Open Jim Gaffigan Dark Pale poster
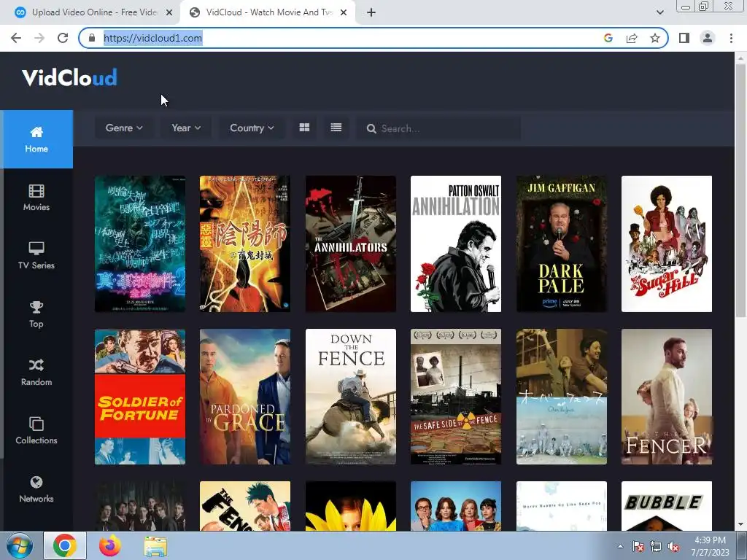The width and height of the screenshot is (747, 560). tap(562, 244)
